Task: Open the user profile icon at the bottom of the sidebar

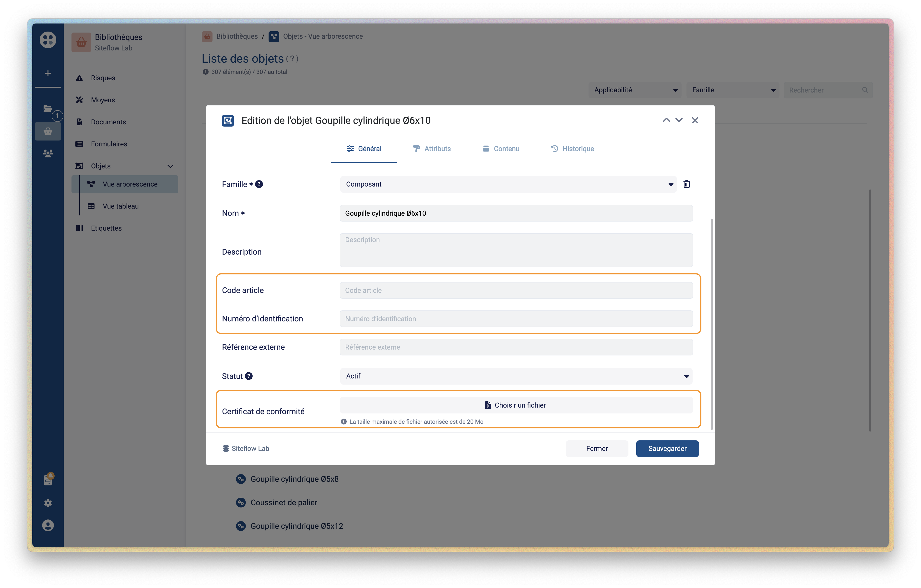Action: (x=48, y=525)
